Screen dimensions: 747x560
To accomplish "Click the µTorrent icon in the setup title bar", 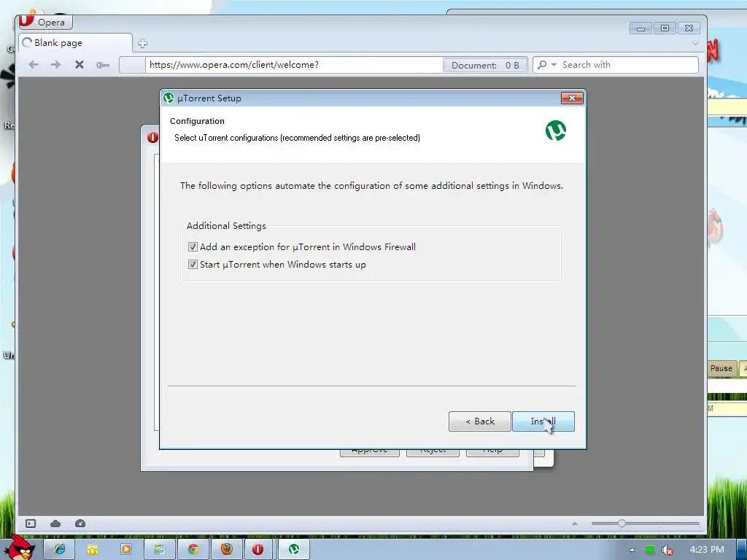I will pos(169,98).
